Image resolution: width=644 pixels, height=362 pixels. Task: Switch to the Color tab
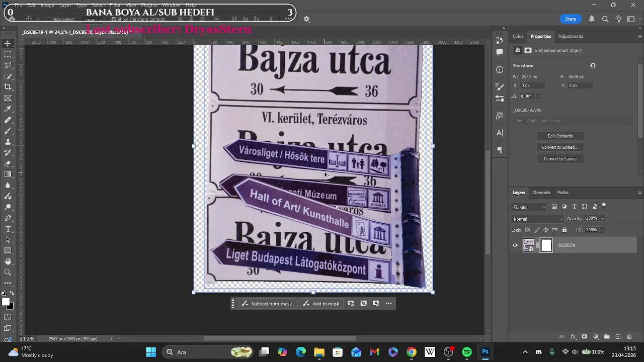pos(518,36)
